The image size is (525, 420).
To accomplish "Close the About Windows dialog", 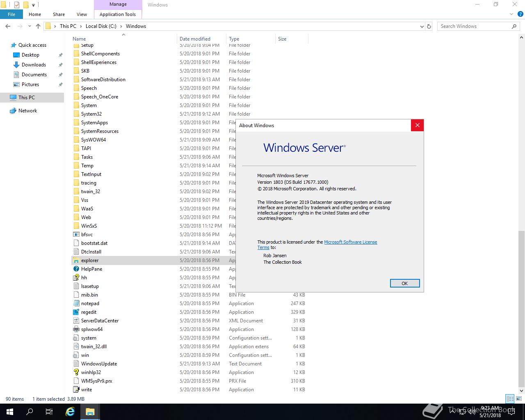I will pos(417,126).
